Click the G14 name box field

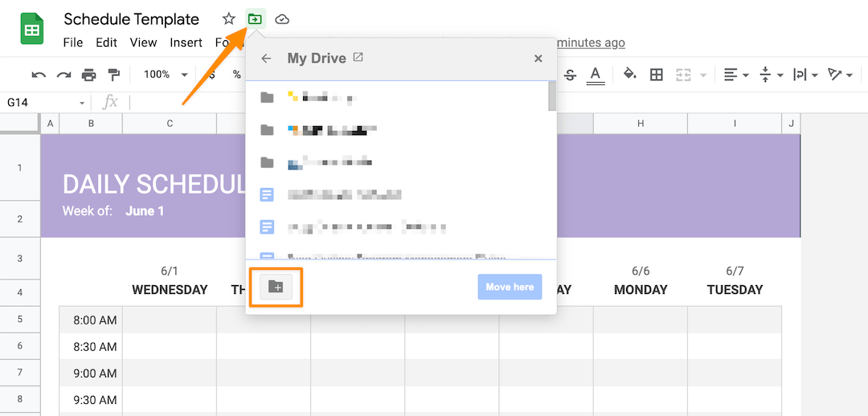[x=40, y=103]
